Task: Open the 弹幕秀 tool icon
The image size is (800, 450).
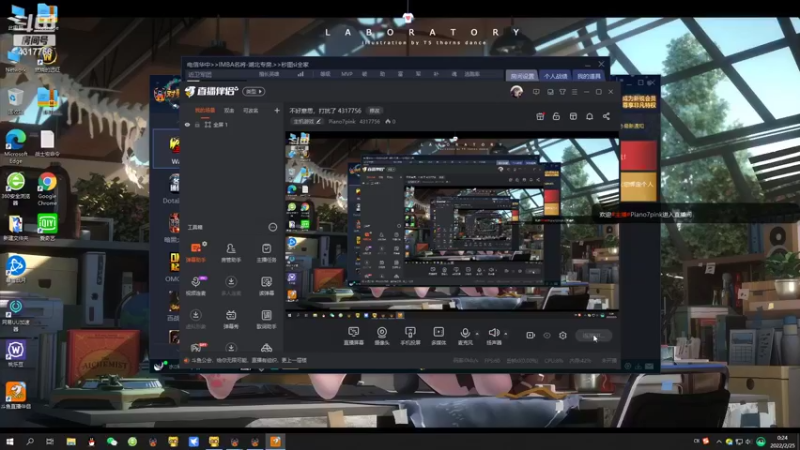Action: [x=231, y=319]
